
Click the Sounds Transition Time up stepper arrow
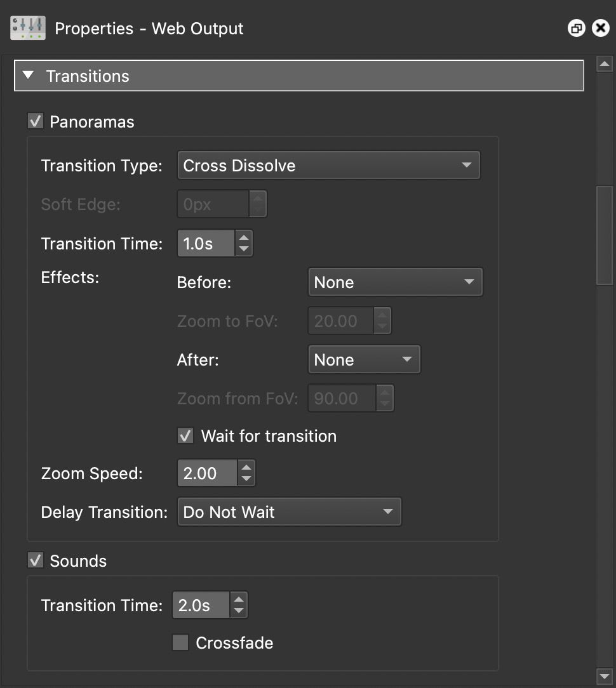238,599
